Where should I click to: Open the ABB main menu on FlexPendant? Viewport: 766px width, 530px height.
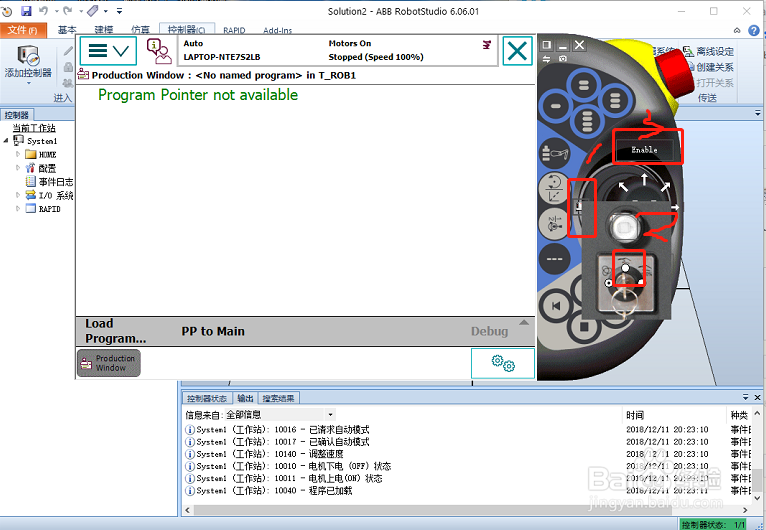click(108, 51)
